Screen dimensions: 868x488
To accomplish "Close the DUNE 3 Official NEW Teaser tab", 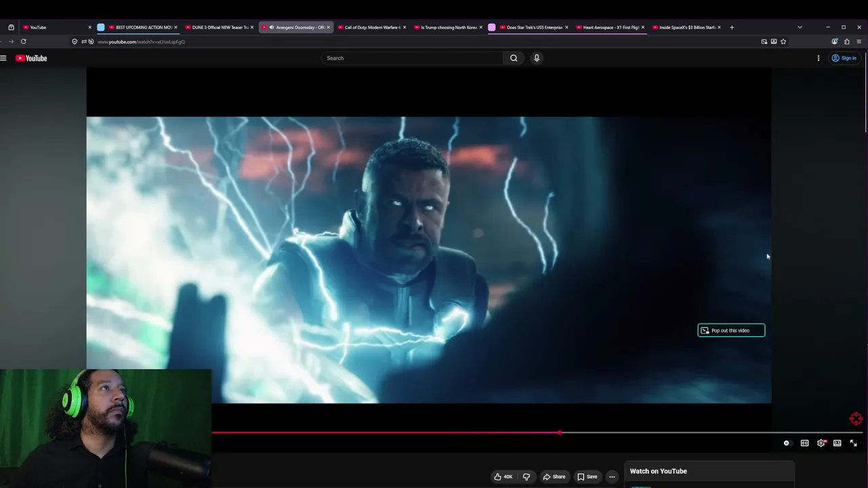I will pos(252,27).
